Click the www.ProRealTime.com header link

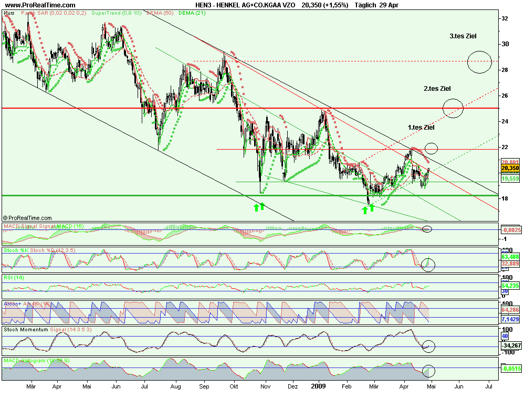pos(40,5)
